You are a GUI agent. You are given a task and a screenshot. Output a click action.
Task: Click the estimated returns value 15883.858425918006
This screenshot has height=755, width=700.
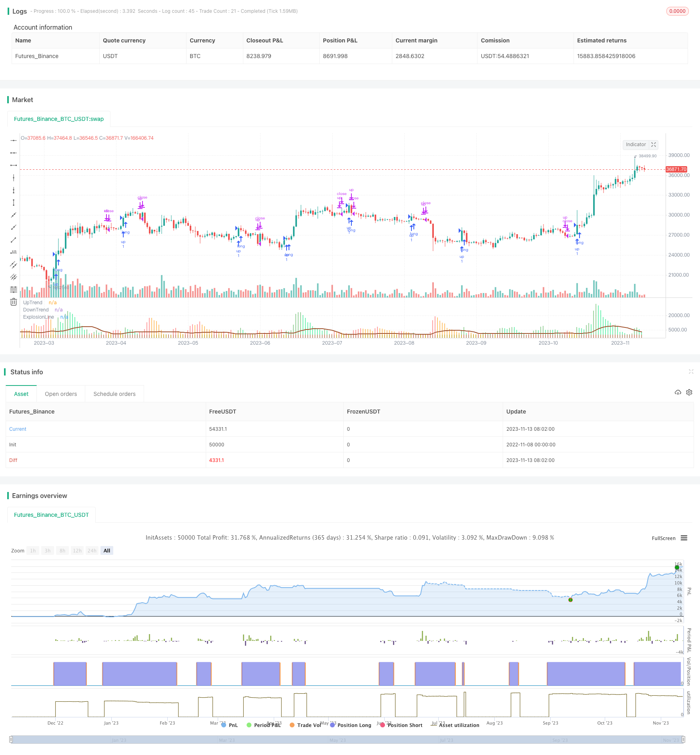coord(606,56)
